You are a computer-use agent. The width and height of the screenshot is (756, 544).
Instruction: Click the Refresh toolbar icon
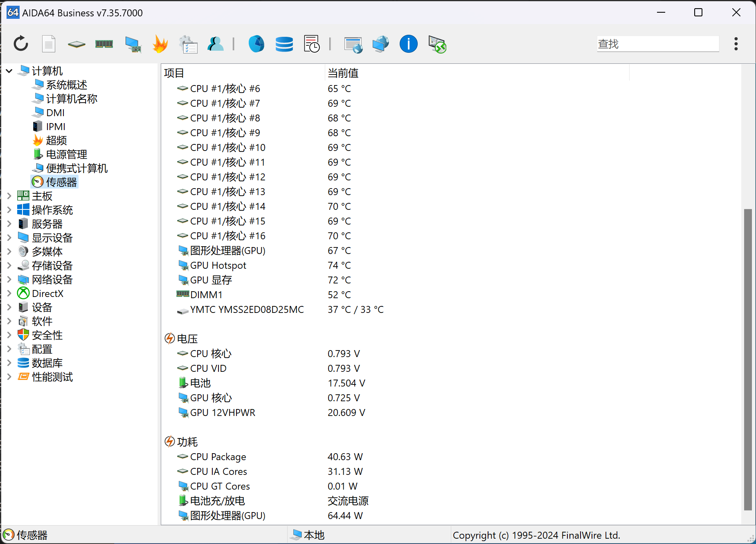click(21, 44)
